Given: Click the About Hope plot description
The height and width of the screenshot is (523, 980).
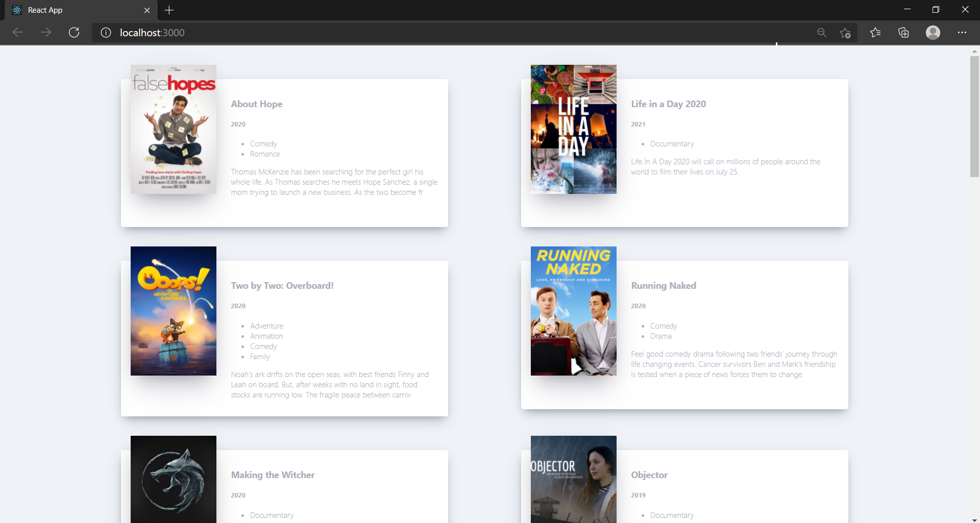Looking at the screenshot, I should pos(334,182).
